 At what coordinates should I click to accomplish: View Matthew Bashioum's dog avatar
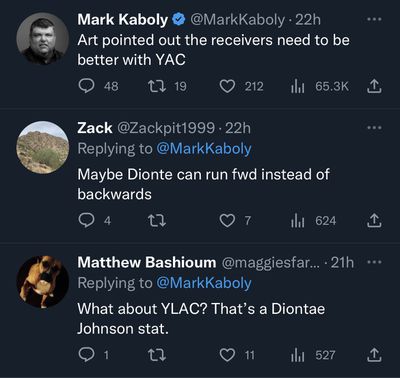pos(43,282)
